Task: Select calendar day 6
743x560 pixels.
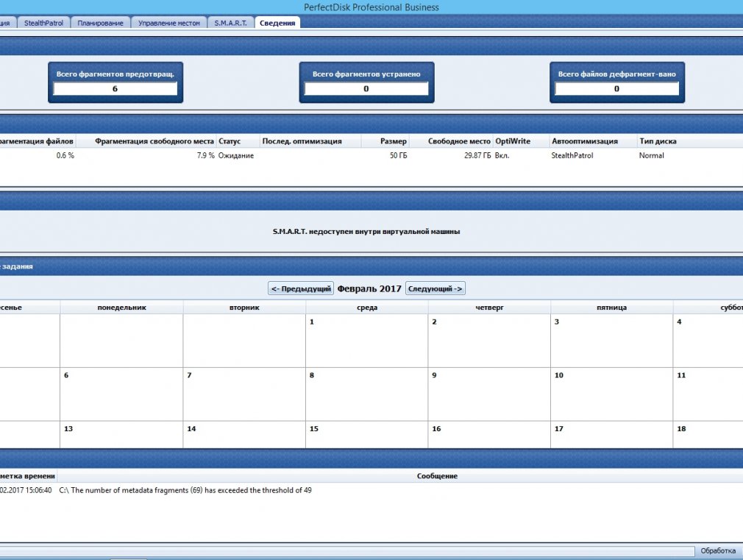Action: pos(121,394)
